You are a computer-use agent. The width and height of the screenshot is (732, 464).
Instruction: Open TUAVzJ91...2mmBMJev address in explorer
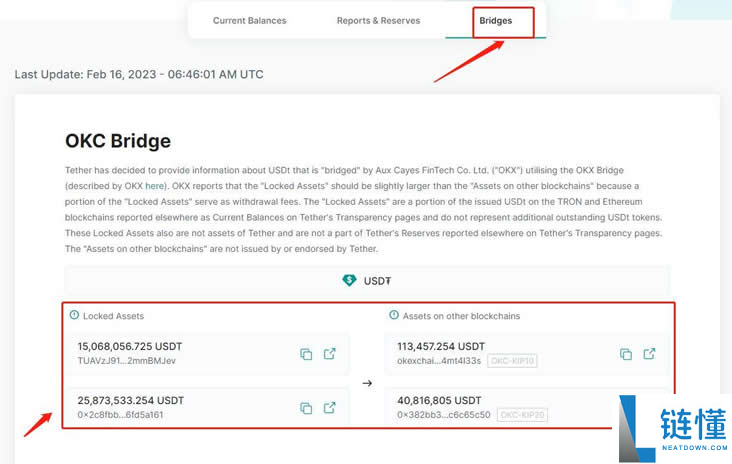(330, 354)
